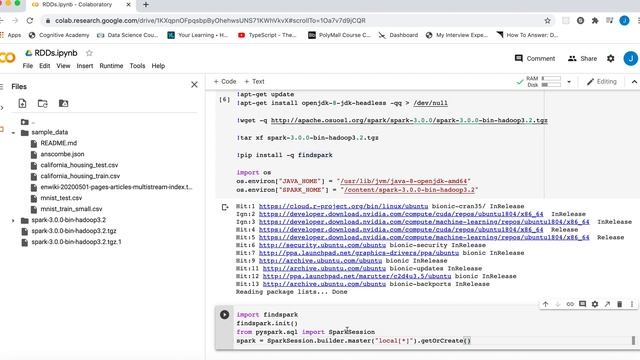Open a new browser tab

point(146,5)
